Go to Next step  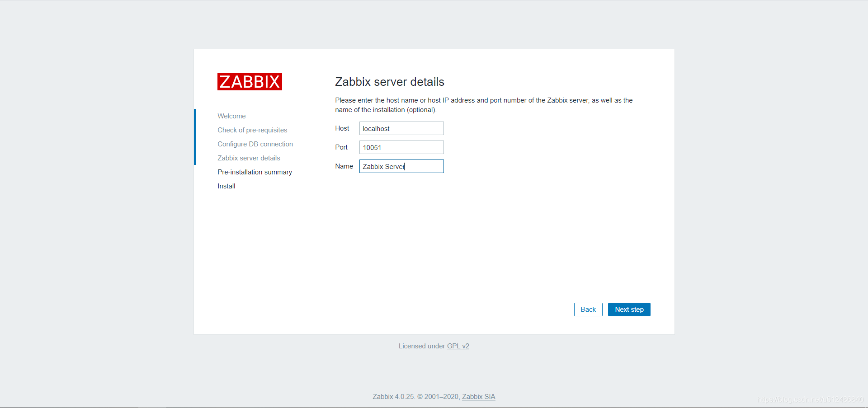(x=629, y=310)
